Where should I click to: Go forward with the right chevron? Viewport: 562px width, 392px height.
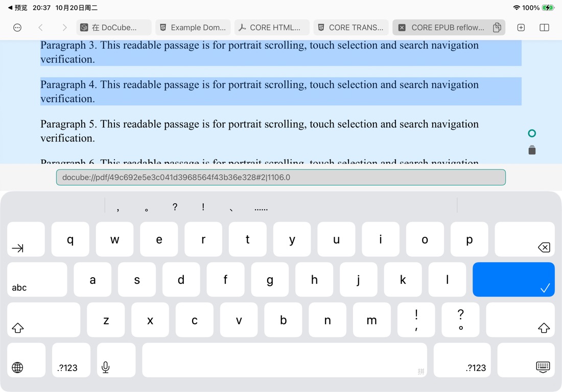[x=64, y=28]
